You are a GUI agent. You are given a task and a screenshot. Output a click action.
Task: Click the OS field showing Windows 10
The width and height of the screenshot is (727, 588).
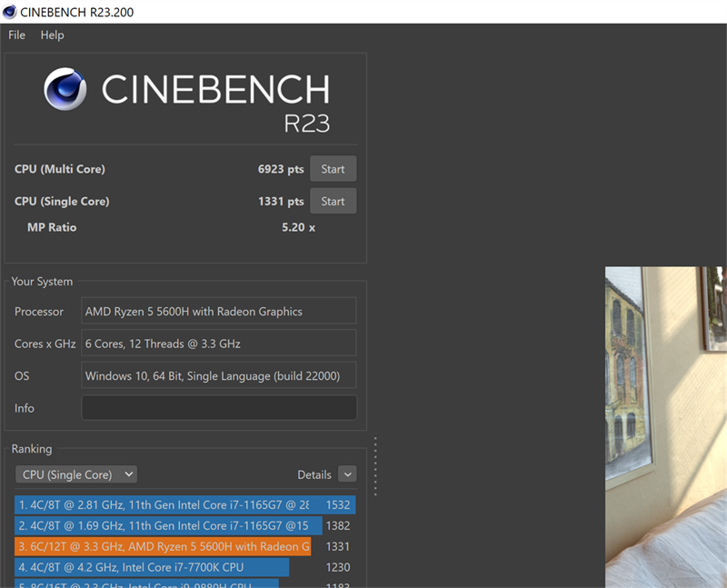(x=218, y=374)
